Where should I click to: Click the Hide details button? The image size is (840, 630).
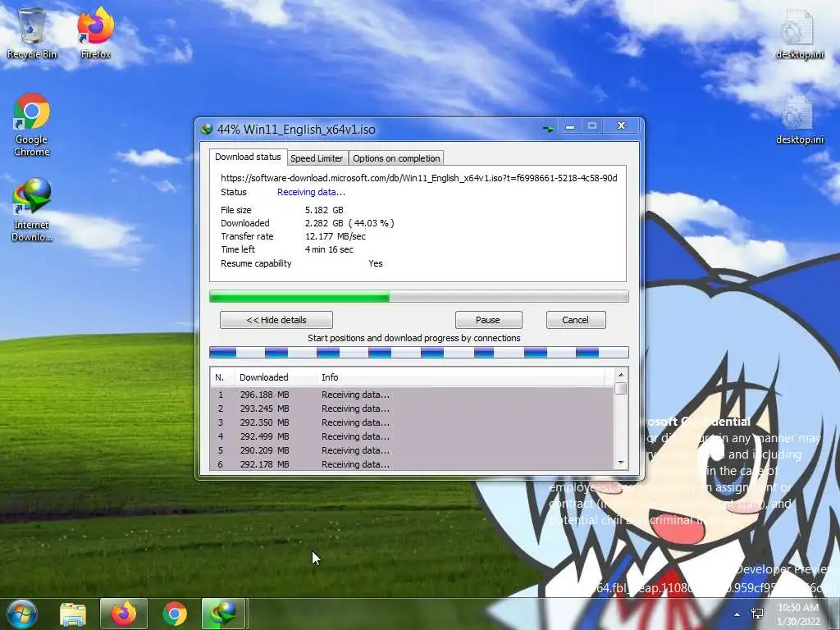pyautogui.click(x=276, y=320)
